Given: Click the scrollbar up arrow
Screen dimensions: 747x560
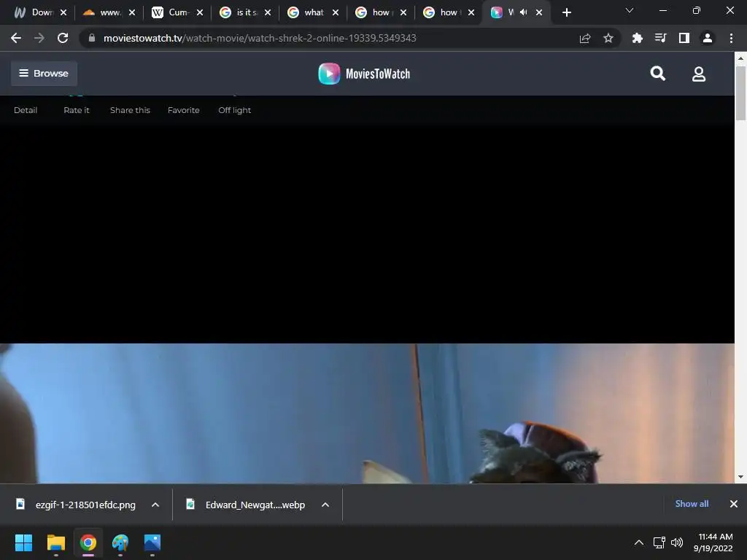Looking at the screenshot, I should (x=740, y=58).
